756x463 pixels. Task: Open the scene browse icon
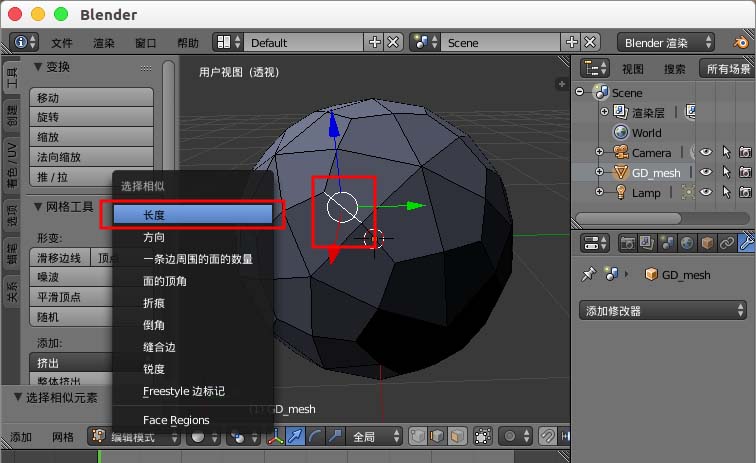coord(425,42)
